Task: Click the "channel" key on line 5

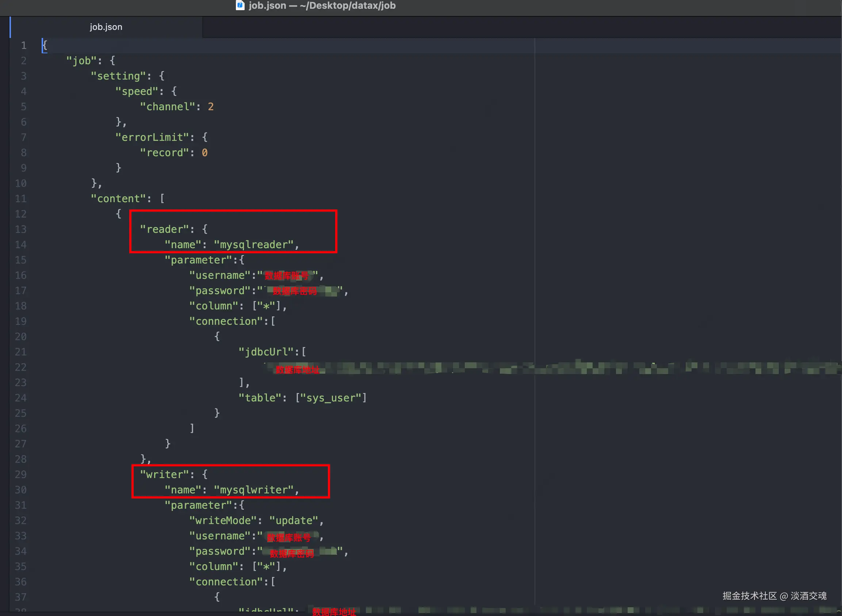Action: point(168,107)
